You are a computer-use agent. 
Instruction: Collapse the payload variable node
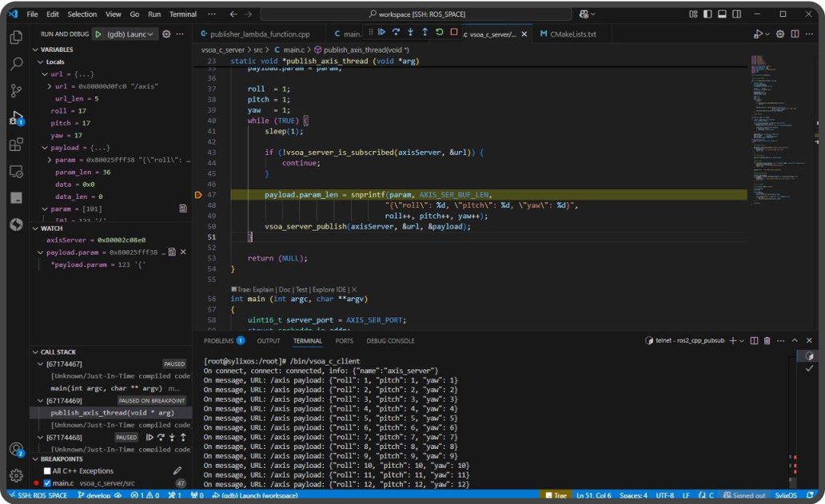46,148
